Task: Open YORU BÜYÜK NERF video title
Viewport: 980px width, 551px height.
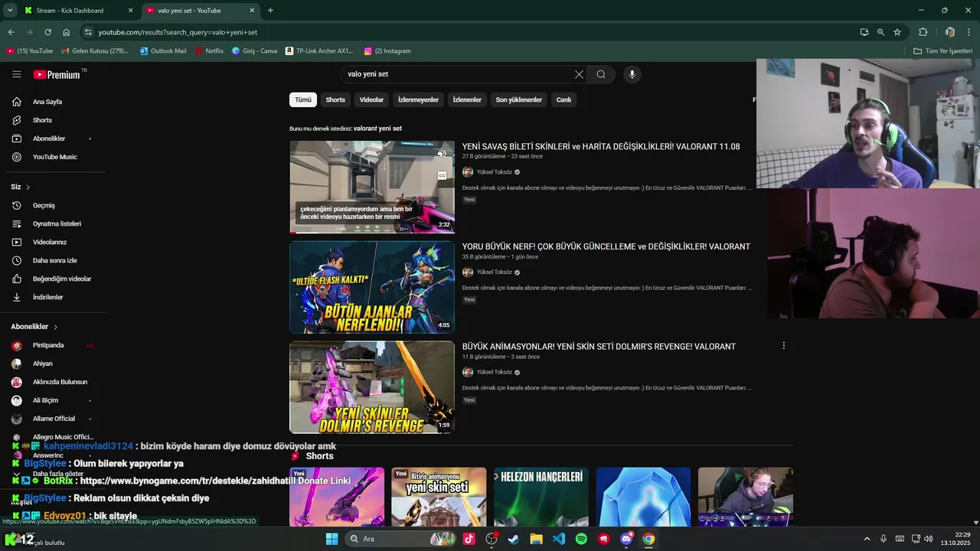Action: [606, 246]
